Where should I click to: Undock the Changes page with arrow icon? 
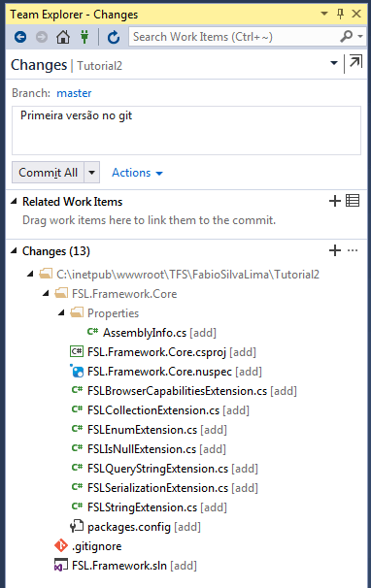[355, 62]
